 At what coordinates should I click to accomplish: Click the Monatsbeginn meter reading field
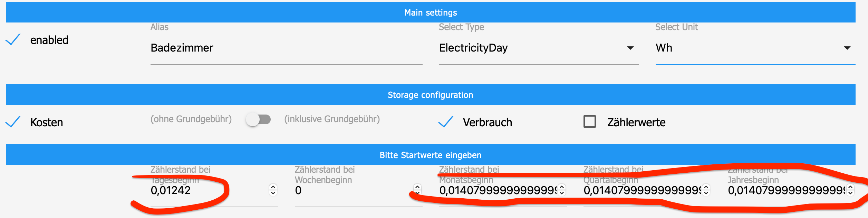497,190
